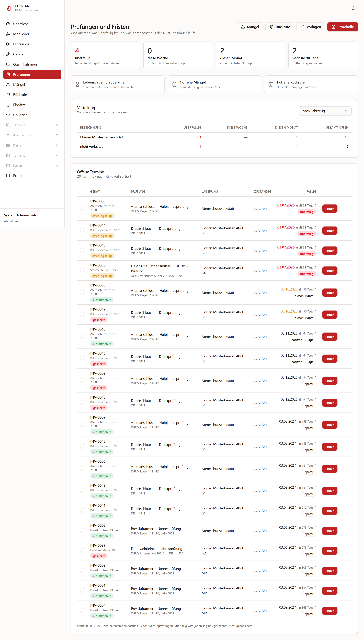Go to Mitglieder page
This screenshot has width=364, height=640.
click(x=32, y=34)
